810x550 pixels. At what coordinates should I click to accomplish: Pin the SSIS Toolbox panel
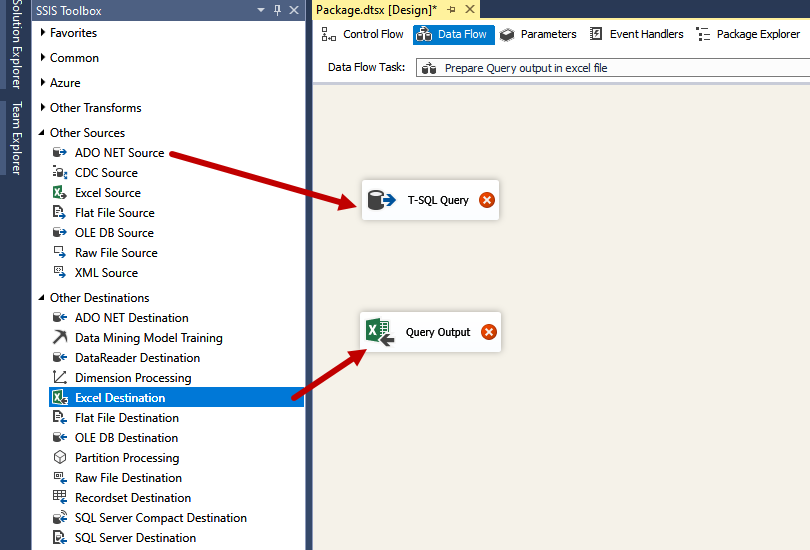(277, 10)
